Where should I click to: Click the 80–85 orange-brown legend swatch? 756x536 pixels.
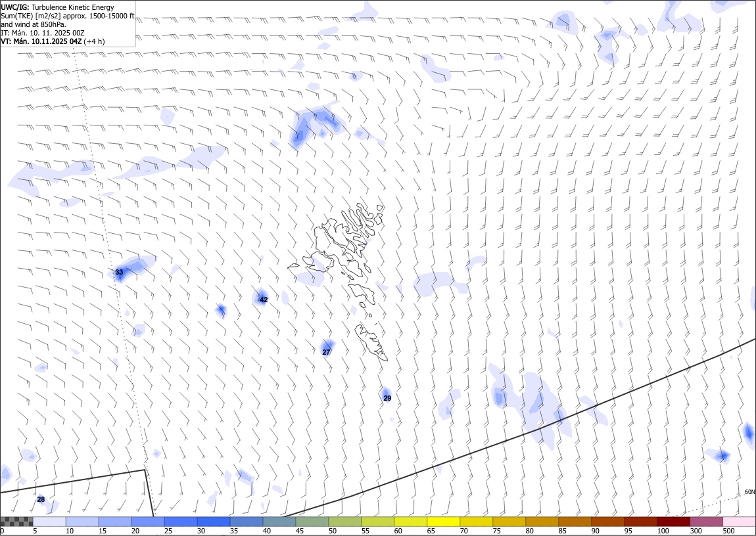click(x=542, y=522)
